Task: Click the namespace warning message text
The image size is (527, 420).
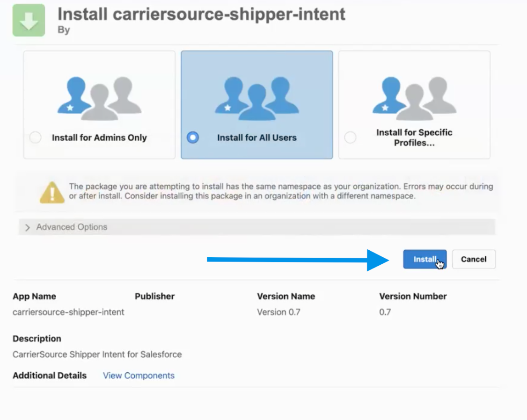Action: tap(281, 191)
